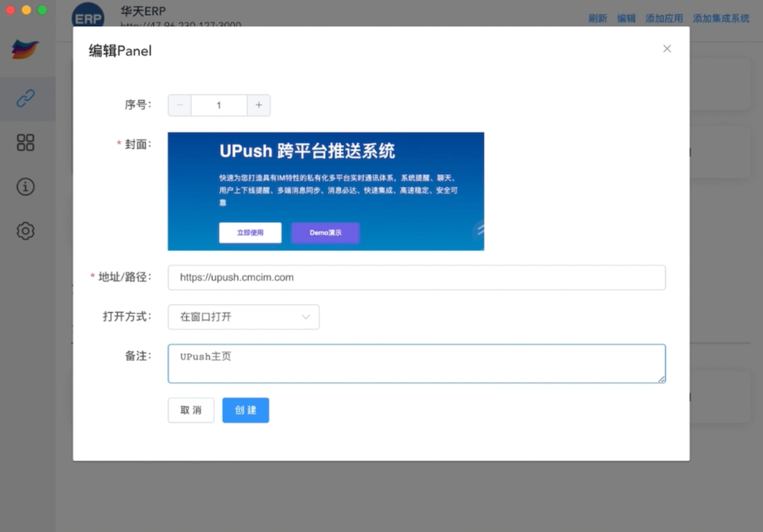
Task: Click the 编辑 link in header
Action: pos(626,18)
